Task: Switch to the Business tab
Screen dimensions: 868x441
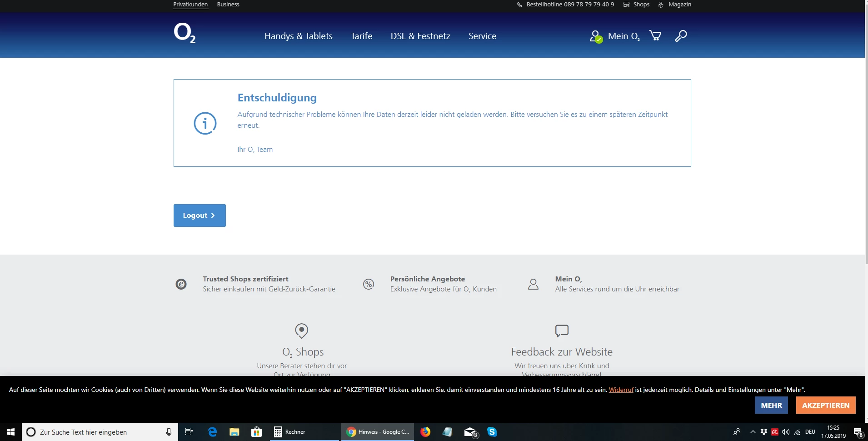Action: (228, 5)
